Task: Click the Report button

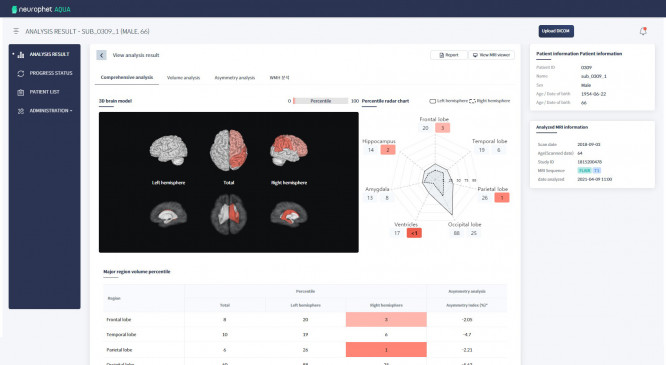Action: tap(449, 55)
